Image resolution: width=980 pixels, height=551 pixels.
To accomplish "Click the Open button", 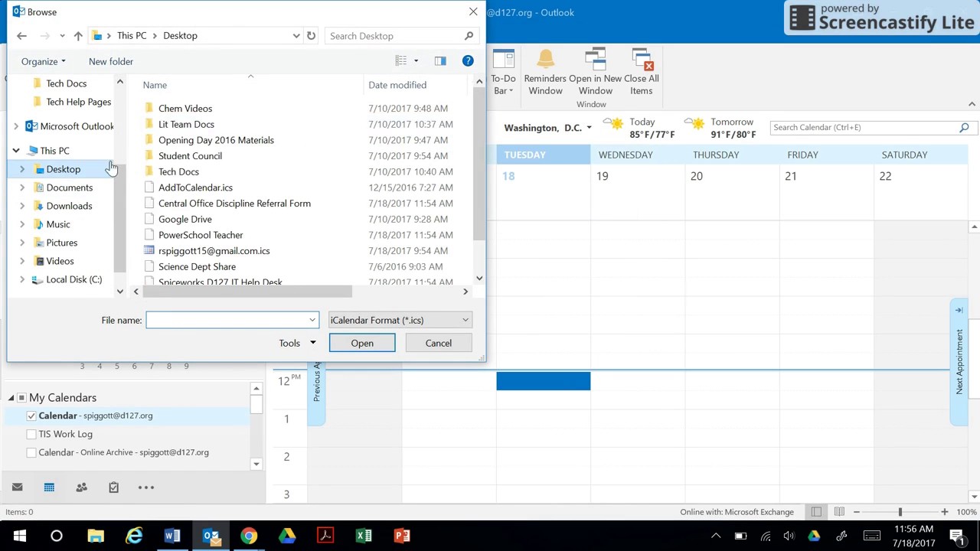I will click(x=362, y=343).
